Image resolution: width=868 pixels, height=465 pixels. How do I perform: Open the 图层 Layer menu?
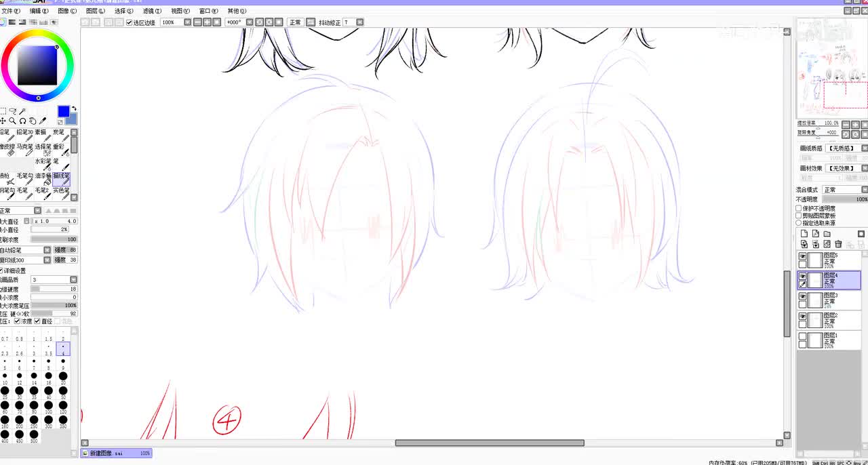[x=96, y=11]
